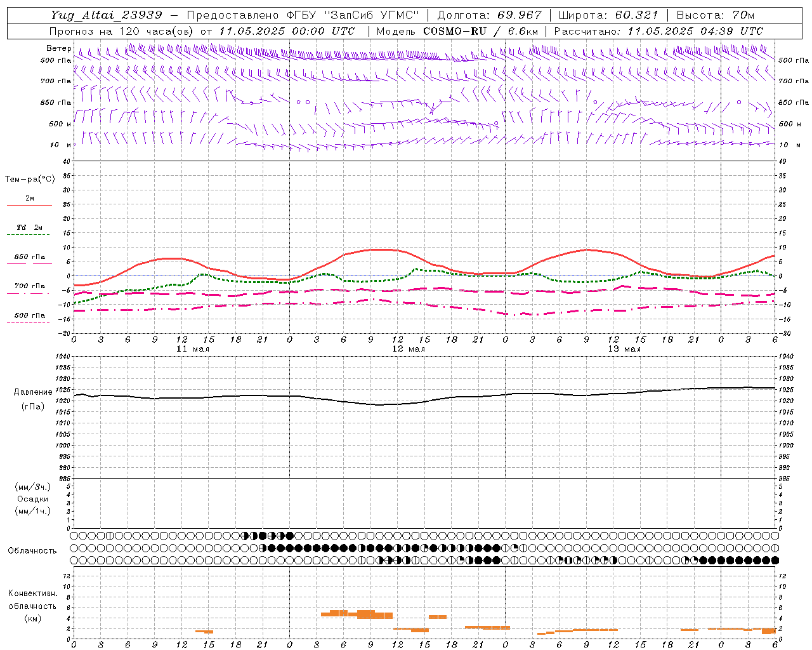Click the forecast text Прогноз на 120 часа(ов)

coord(122,31)
